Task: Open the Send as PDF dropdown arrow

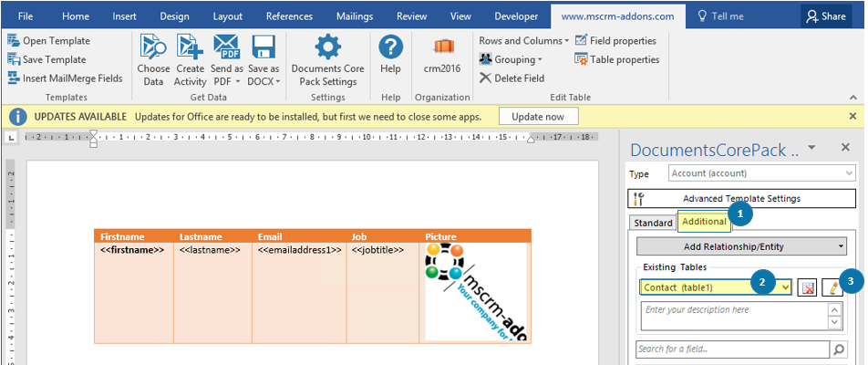Action: click(x=237, y=82)
